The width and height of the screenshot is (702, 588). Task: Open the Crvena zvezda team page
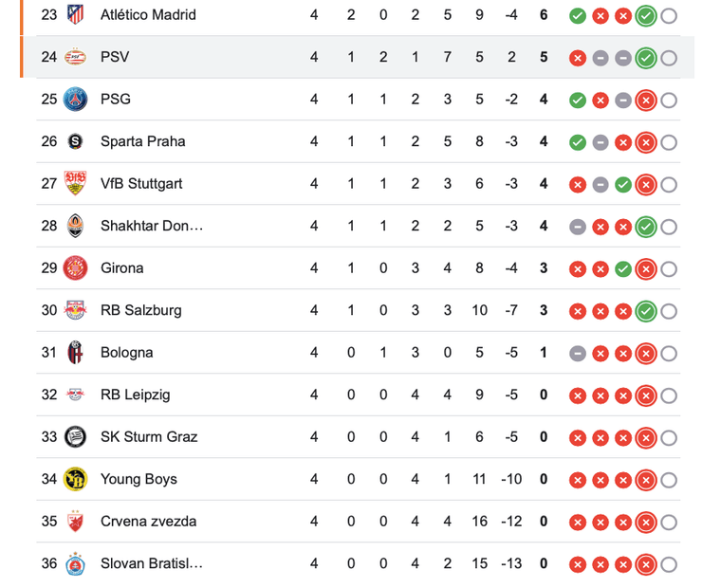point(148,522)
